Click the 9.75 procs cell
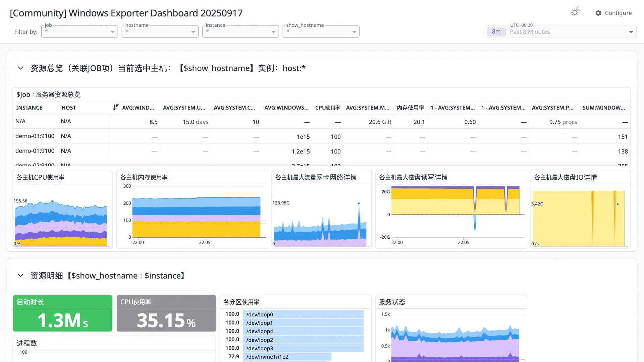Image resolution: width=644 pixels, height=362 pixels. pyautogui.click(x=563, y=122)
